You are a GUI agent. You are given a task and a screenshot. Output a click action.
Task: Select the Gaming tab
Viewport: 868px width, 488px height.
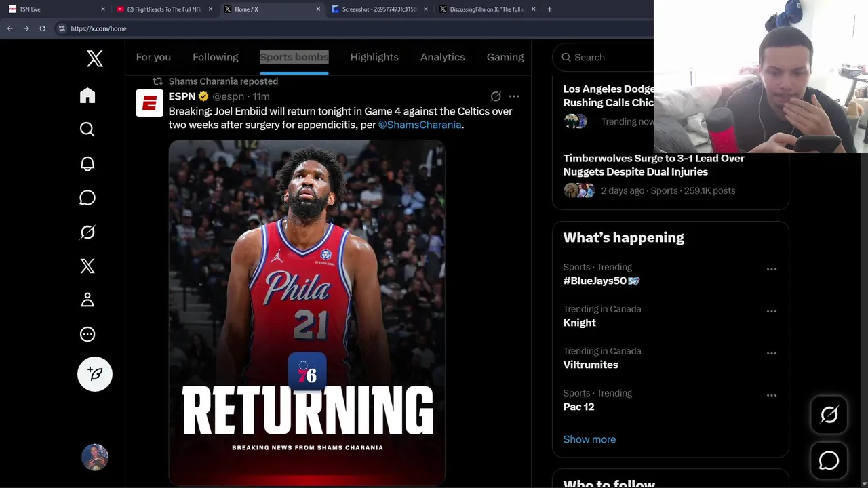click(x=505, y=57)
